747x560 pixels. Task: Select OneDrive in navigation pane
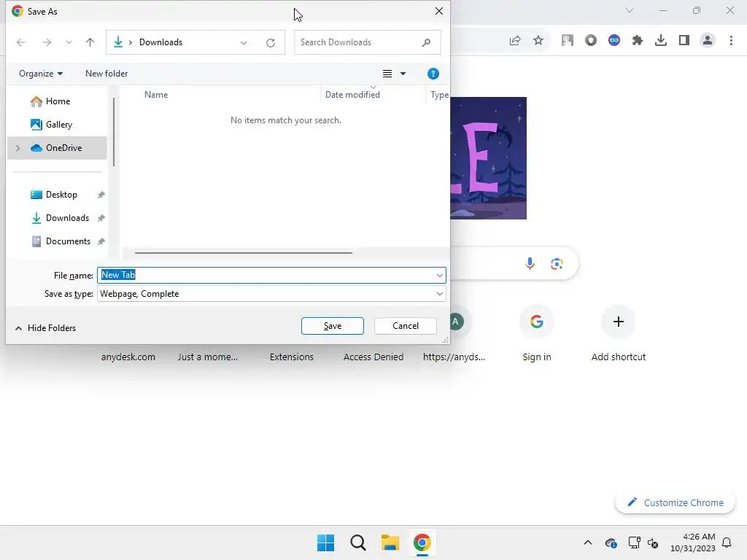coord(57,147)
